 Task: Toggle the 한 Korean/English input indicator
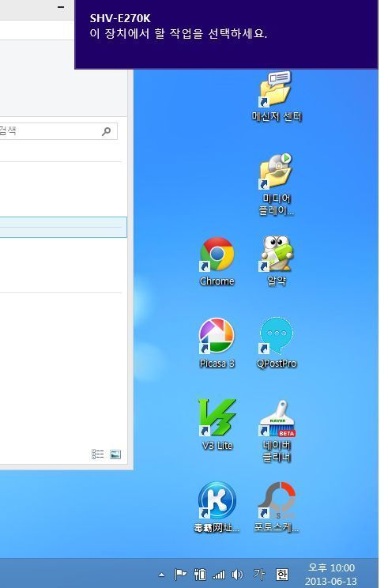coord(281,574)
